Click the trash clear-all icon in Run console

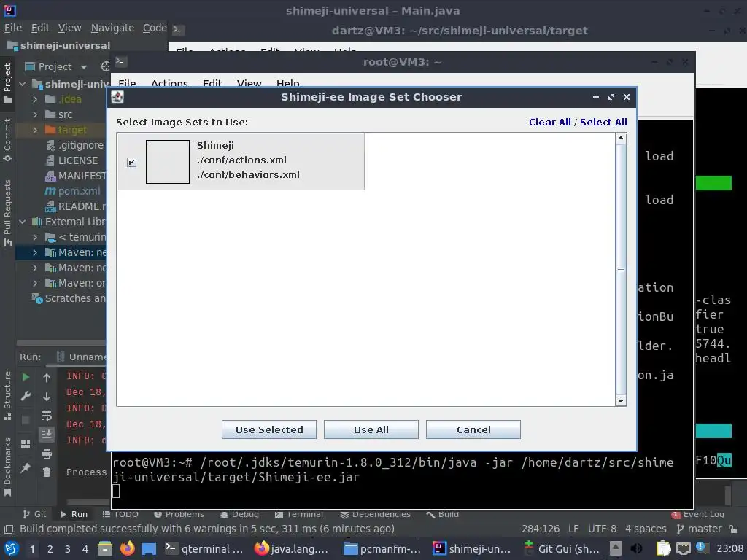click(47, 472)
